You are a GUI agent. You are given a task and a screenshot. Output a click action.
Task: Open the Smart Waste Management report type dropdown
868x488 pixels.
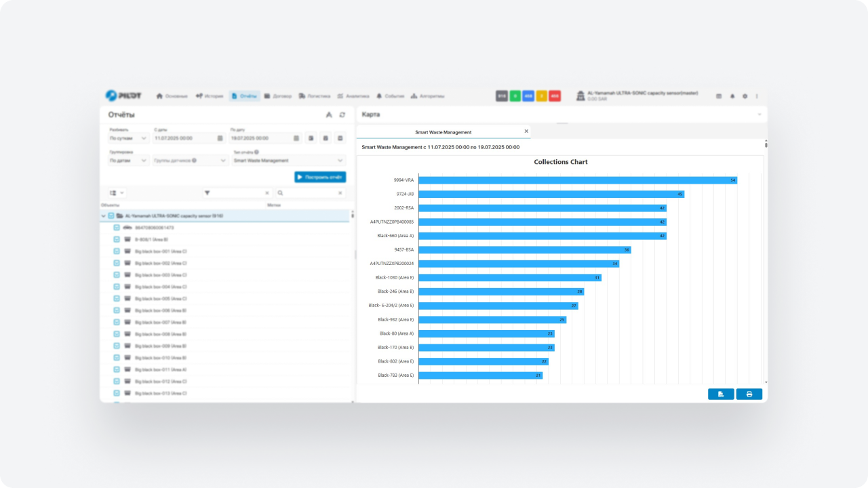tap(289, 161)
